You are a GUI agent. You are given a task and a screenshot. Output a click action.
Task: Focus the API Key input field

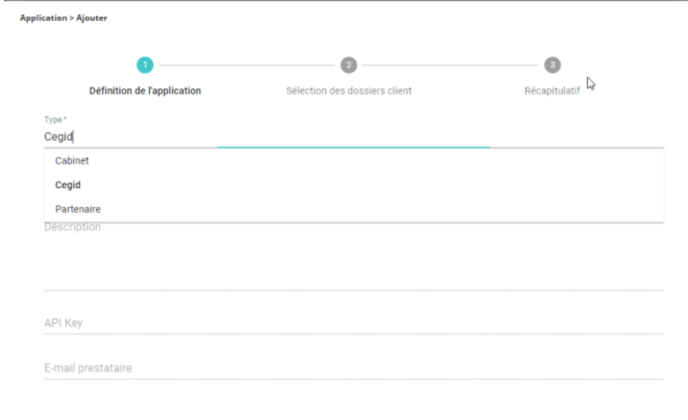click(x=354, y=323)
